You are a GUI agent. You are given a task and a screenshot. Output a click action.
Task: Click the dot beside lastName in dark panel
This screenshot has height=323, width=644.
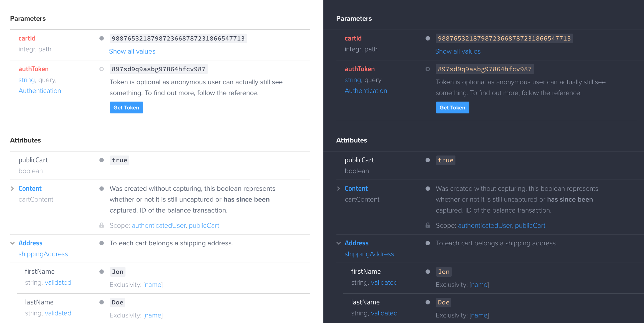coord(428,302)
